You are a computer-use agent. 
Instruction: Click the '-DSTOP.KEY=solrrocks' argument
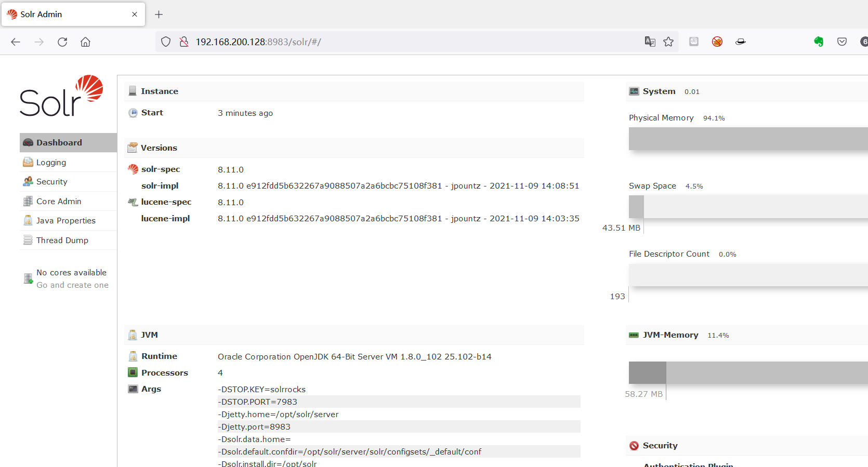click(262, 390)
